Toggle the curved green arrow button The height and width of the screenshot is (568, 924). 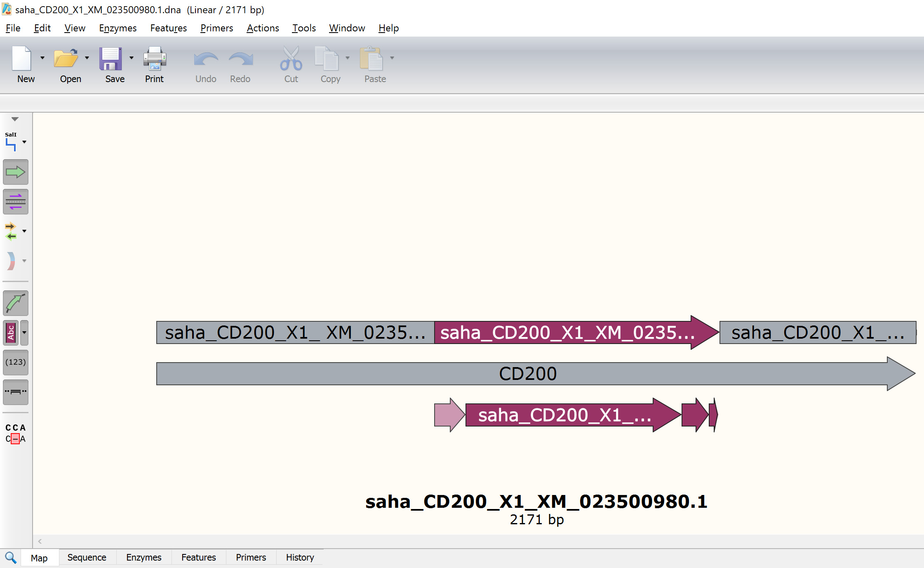[16, 303]
